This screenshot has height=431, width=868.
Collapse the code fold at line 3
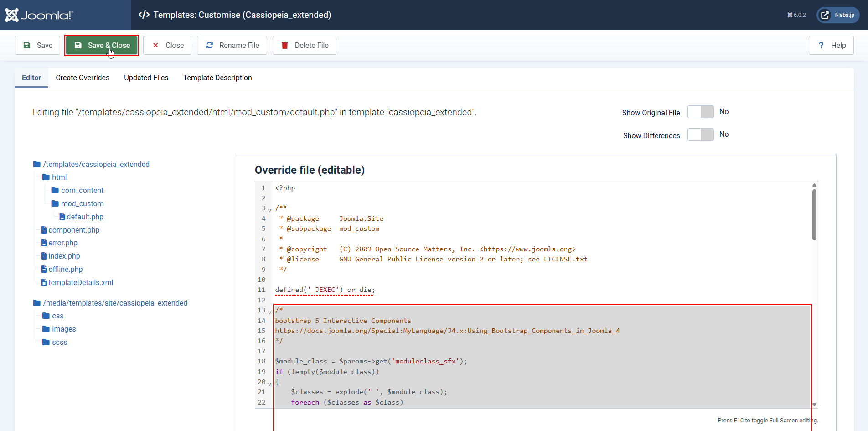(x=269, y=210)
